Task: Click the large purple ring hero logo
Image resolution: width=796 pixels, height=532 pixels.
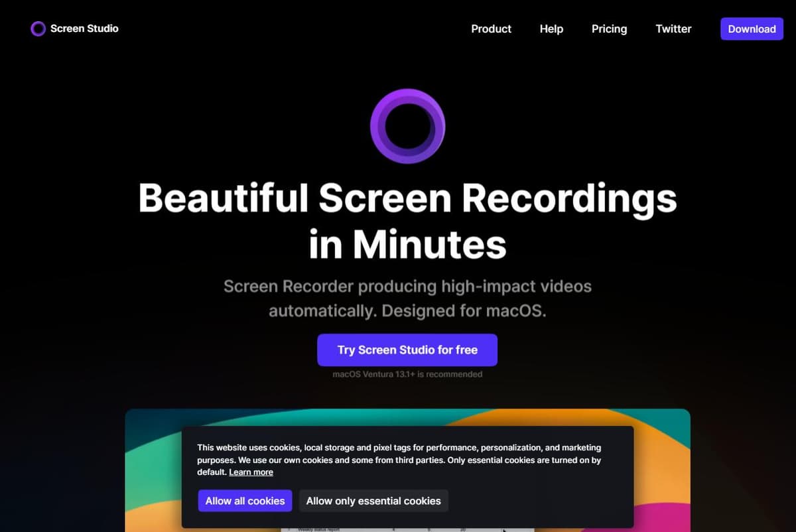Action: click(407, 125)
